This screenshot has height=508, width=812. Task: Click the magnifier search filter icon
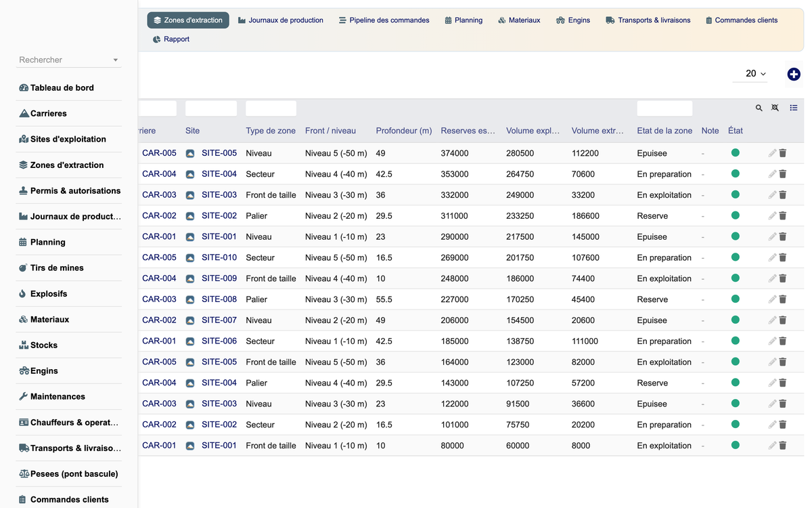(x=759, y=108)
